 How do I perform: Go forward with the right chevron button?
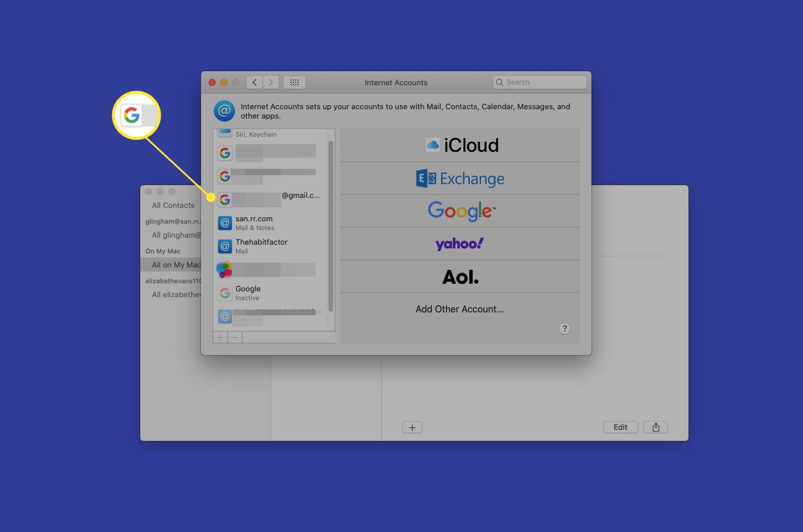click(271, 82)
